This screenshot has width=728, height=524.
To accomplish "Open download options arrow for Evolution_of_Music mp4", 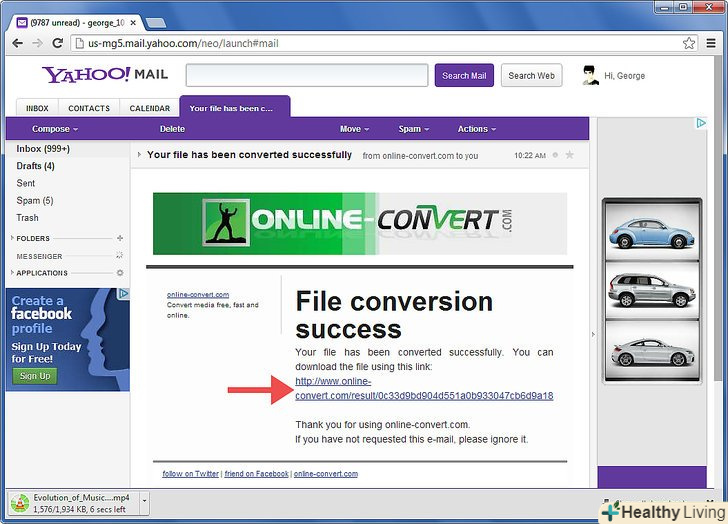I will (x=144, y=501).
